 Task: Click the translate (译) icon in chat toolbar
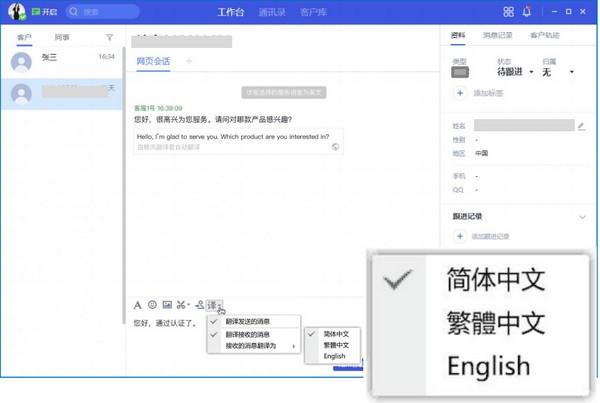[213, 305]
